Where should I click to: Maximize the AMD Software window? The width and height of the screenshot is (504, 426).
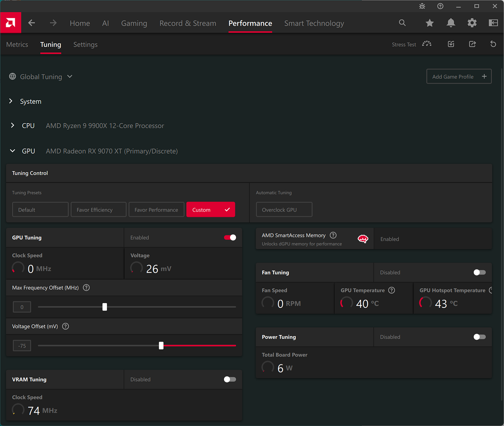[477, 6]
